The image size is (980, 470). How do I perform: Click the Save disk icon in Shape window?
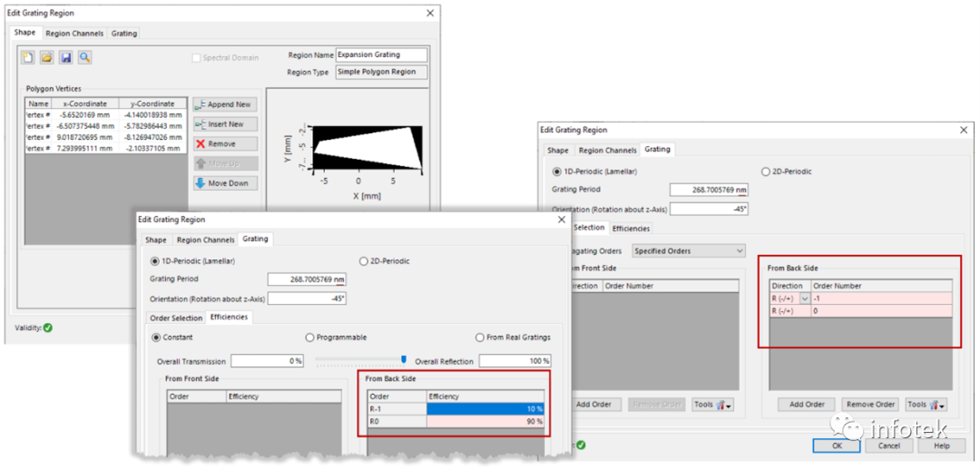[x=65, y=57]
